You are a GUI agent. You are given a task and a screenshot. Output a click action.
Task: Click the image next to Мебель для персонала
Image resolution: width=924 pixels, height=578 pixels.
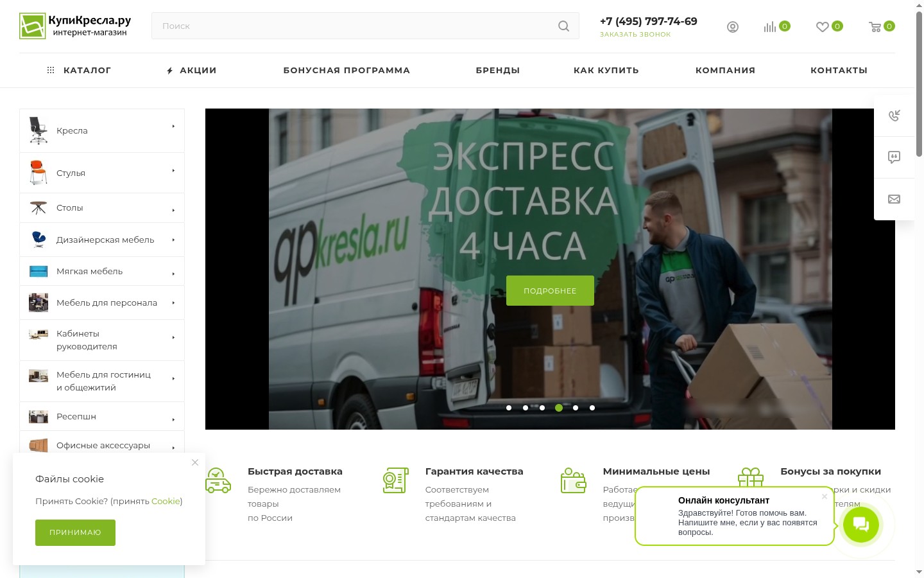[38, 302]
